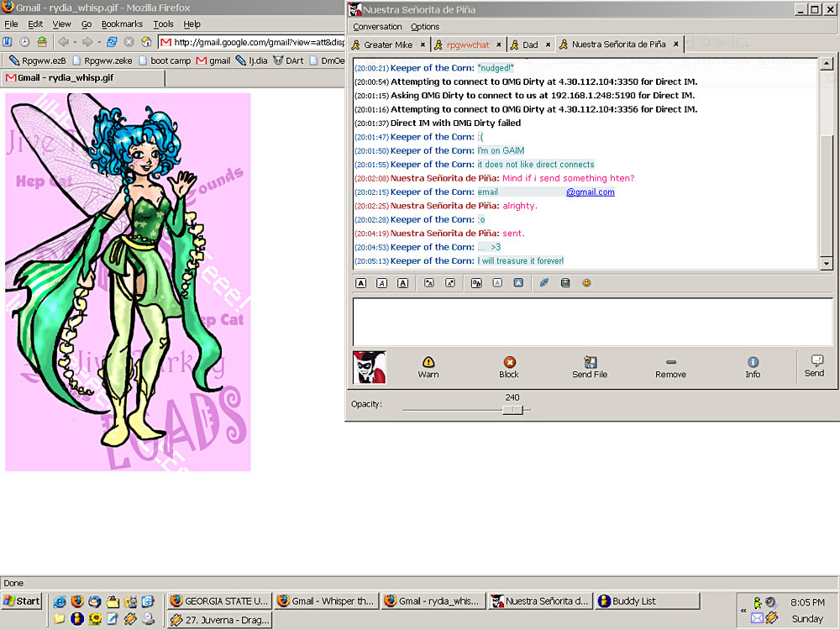This screenshot has height=630, width=840.
Task: Block this buddy
Action: point(509,368)
